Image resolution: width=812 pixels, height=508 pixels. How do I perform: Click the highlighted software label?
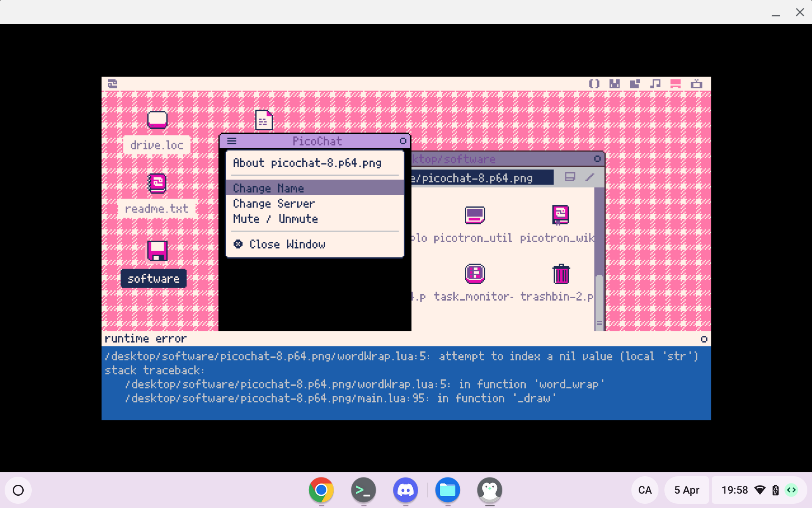154,279
